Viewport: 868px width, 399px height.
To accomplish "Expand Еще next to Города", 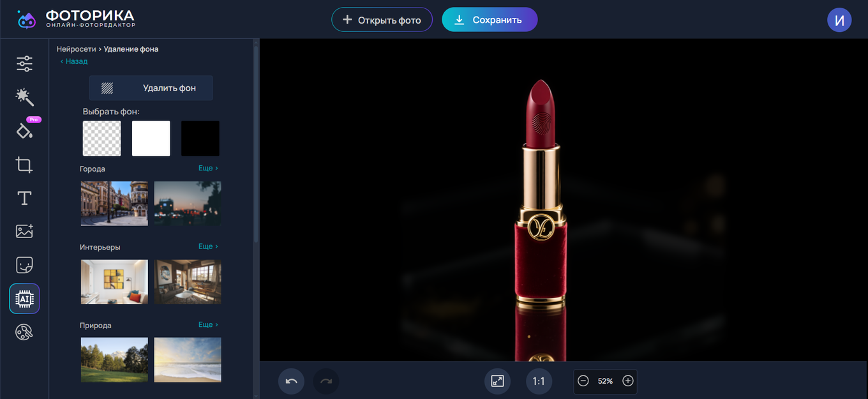I will pos(207,167).
